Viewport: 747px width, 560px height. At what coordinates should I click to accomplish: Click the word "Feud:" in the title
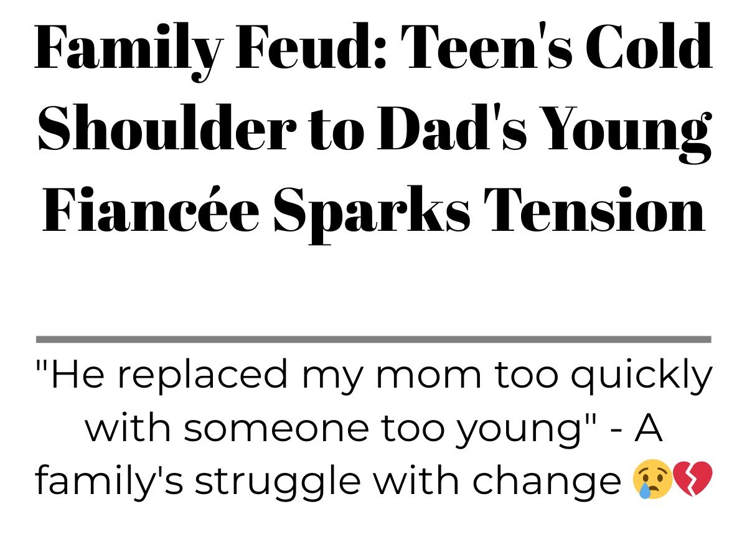(310, 47)
